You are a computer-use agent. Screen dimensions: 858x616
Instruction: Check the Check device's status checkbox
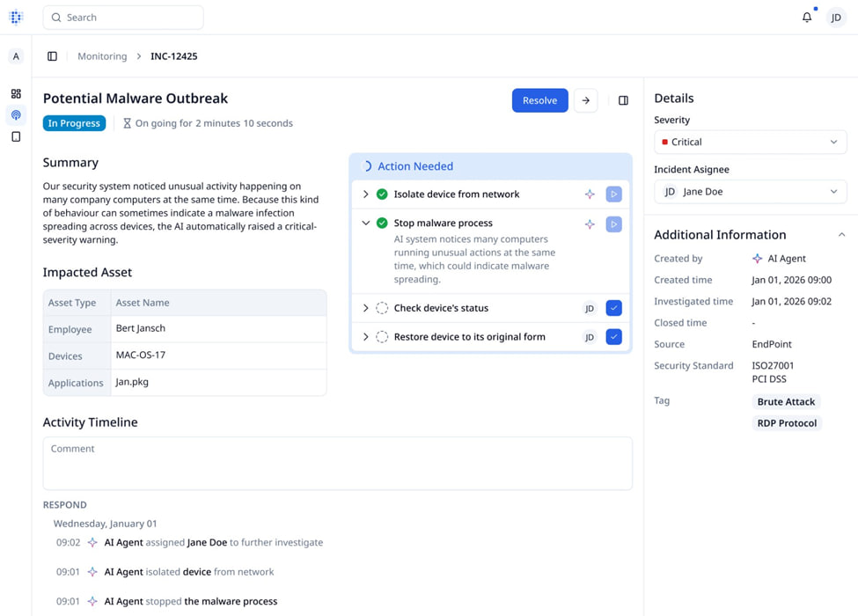pos(613,308)
